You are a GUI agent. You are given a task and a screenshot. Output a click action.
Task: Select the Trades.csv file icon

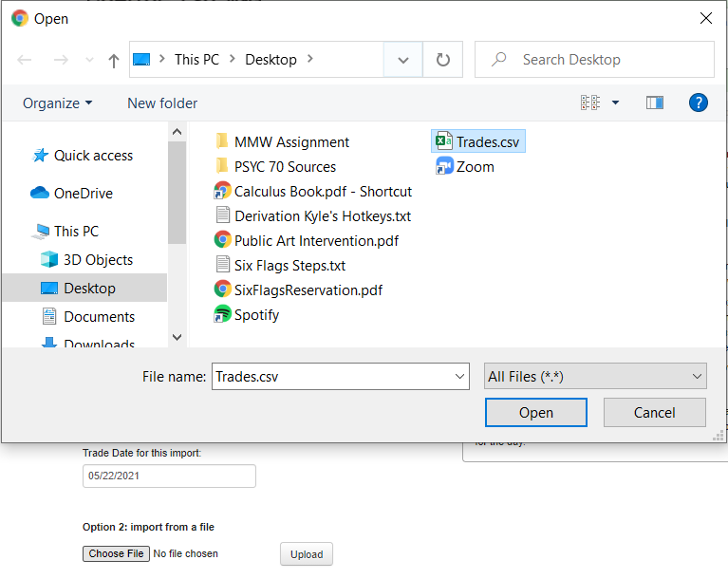pyautogui.click(x=443, y=142)
